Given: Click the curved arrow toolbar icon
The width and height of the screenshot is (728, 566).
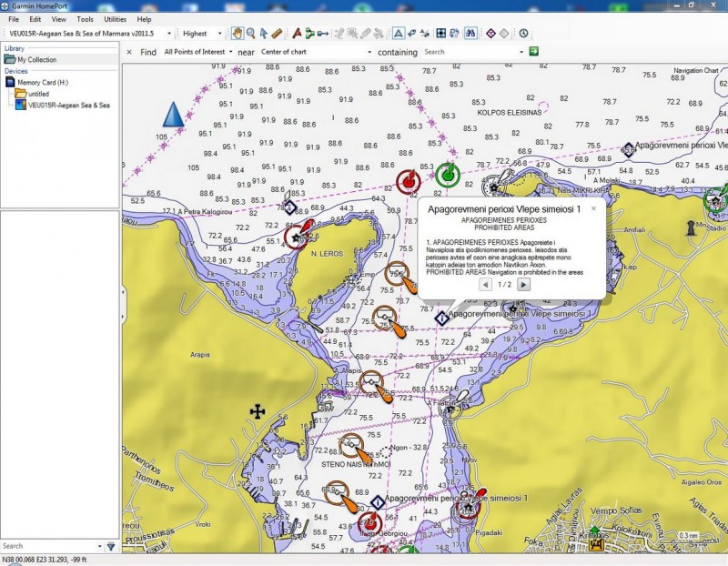Looking at the screenshot, I should click(411, 34).
